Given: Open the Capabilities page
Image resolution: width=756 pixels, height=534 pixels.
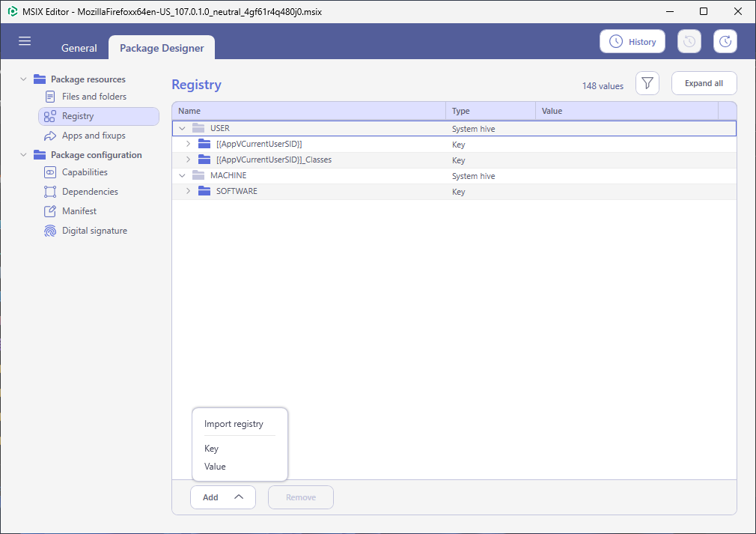Looking at the screenshot, I should click(85, 172).
